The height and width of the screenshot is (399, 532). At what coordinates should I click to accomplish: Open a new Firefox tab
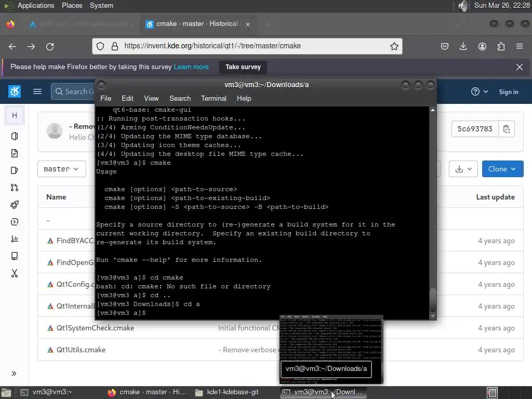267,24
